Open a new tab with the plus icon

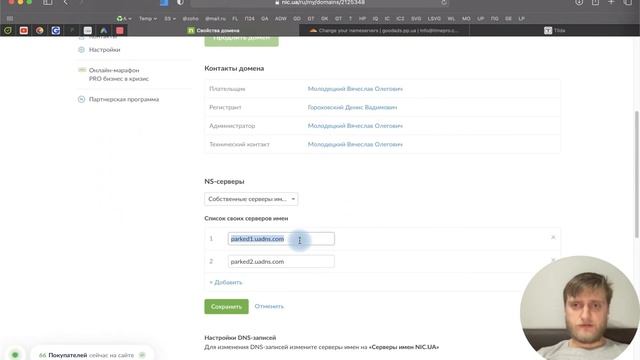(611, 2)
